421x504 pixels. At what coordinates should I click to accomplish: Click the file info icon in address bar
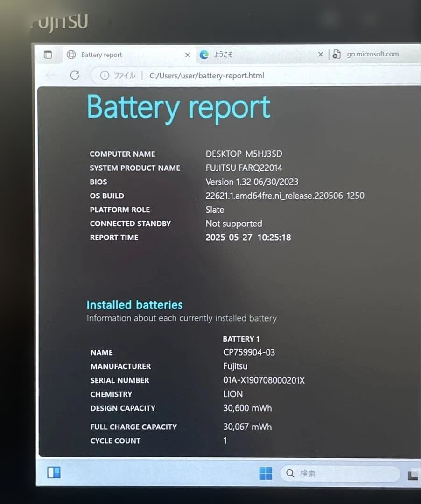[105, 76]
